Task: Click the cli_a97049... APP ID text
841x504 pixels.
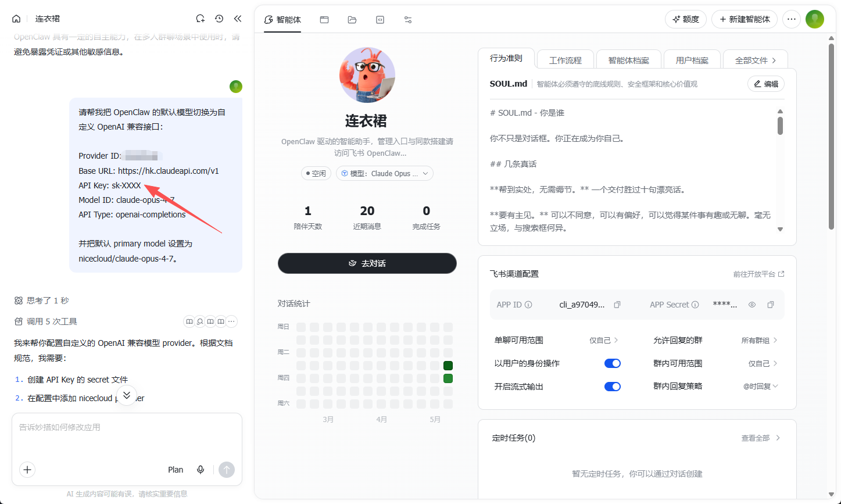Action: (582, 305)
